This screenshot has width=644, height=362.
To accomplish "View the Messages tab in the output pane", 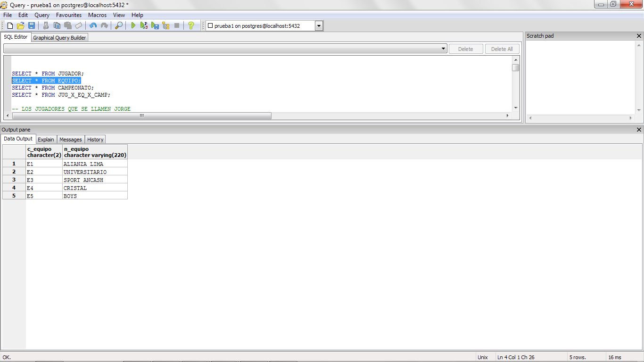I will click(70, 139).
